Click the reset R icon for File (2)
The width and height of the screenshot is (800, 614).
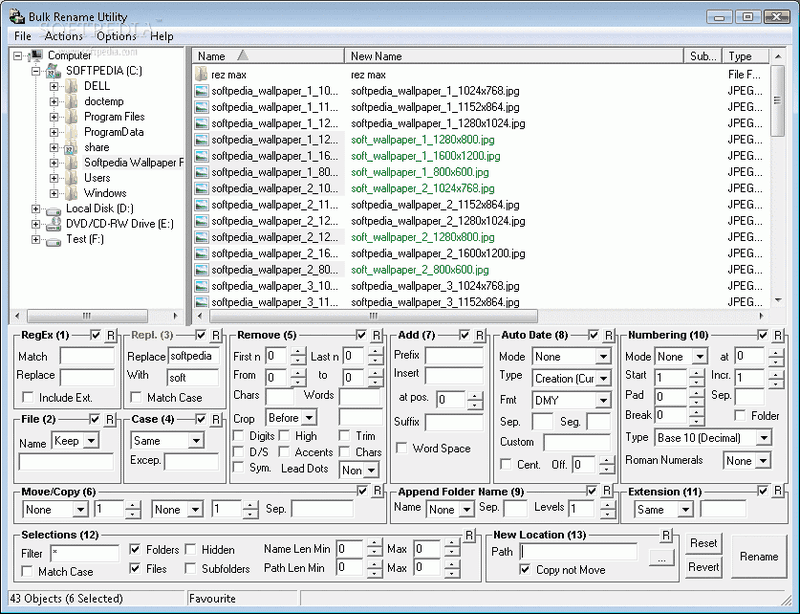(110, 420)
